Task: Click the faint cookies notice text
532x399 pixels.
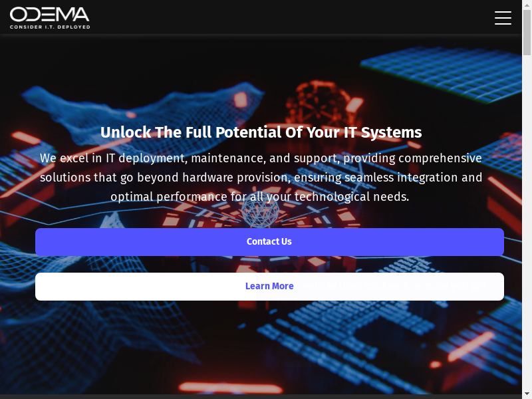Action: pyautogui.click(x=393, y=286)
